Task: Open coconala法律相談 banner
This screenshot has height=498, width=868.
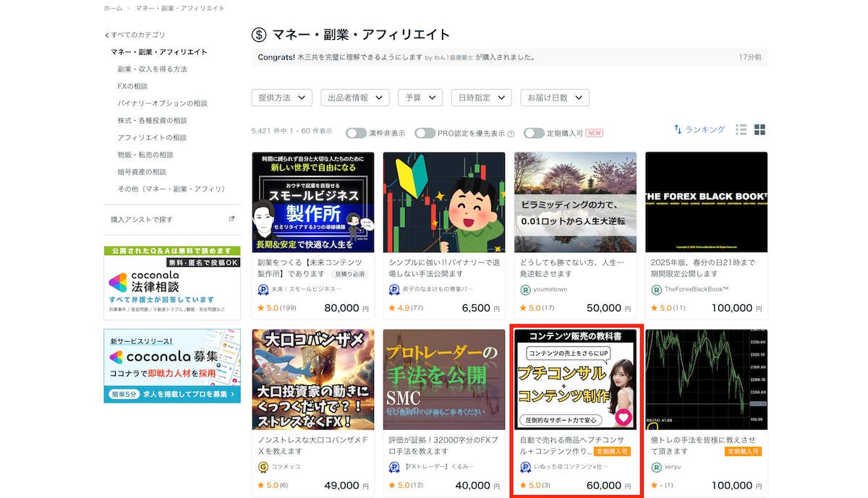Action: 172,281
